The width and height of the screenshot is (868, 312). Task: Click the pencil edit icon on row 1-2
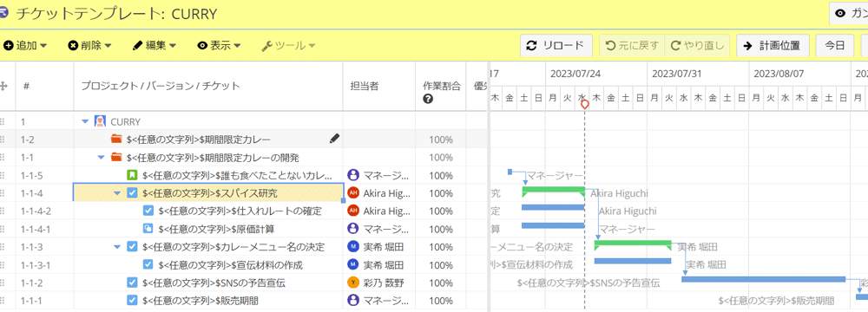click(334, 139)
